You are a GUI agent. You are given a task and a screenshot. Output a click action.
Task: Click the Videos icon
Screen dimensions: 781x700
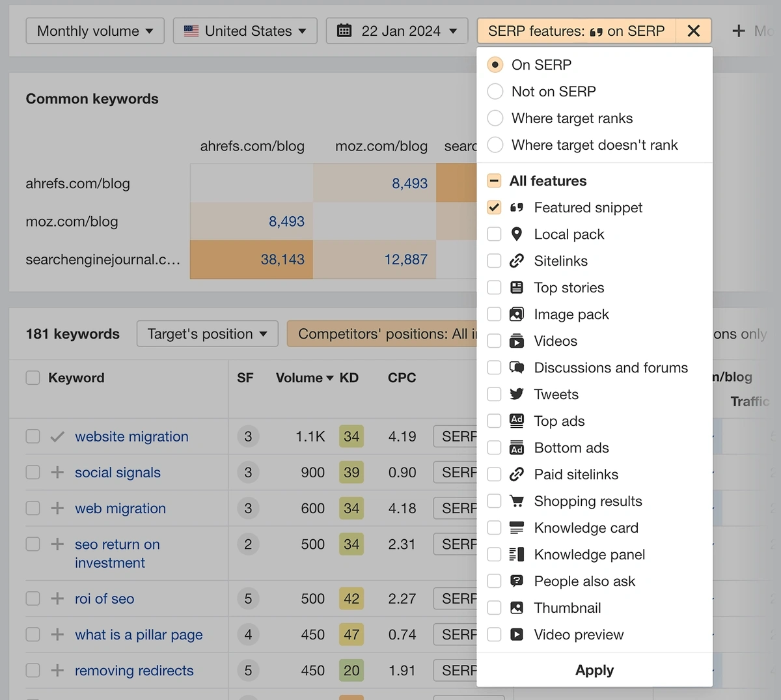[x=517, y=341]
